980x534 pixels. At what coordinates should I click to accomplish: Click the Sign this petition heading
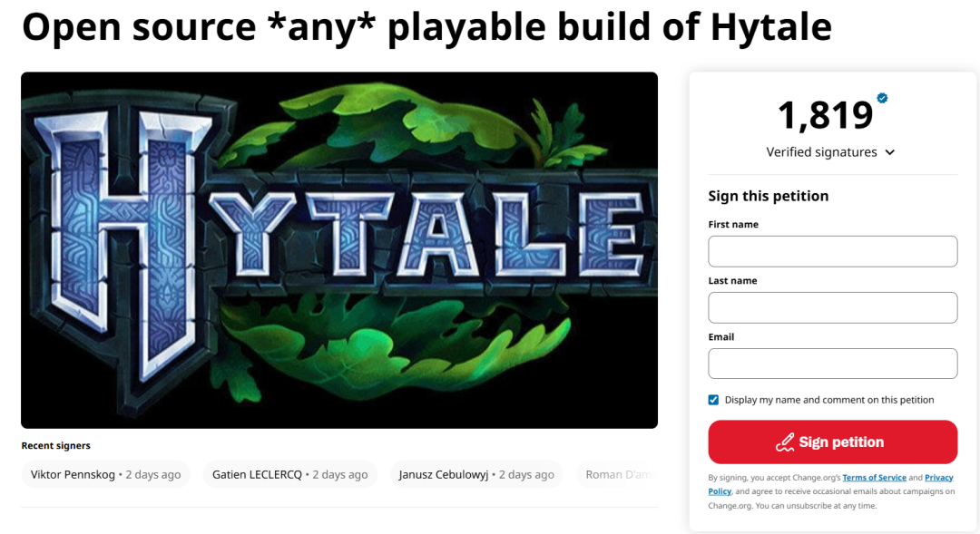pyautogui.click(x=768, y=196)
